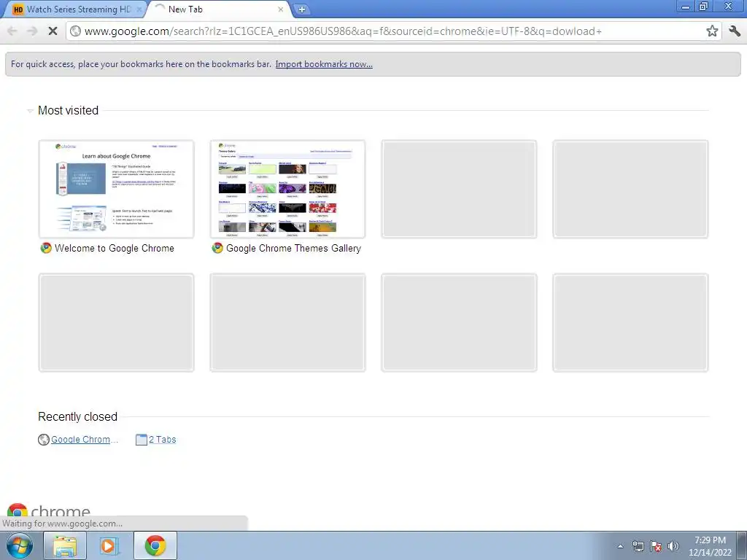This screenshot has width=747, height=560.
Task: Click the Chrome taskbar button
Action: click(155, 545)
